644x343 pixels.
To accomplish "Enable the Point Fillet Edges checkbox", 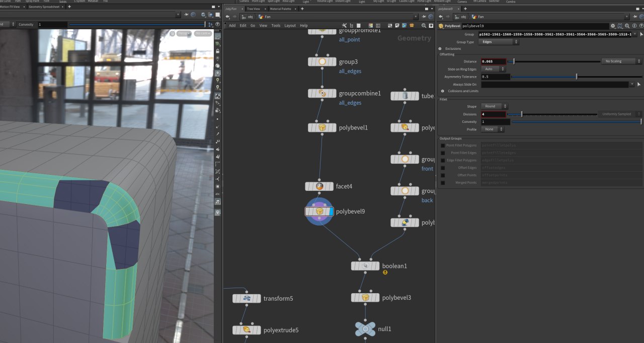I will click(443, 153).
